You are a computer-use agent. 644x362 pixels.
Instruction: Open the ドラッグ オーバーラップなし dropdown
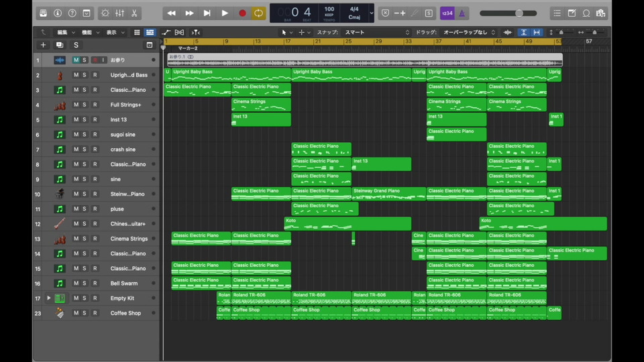[468, 32]
